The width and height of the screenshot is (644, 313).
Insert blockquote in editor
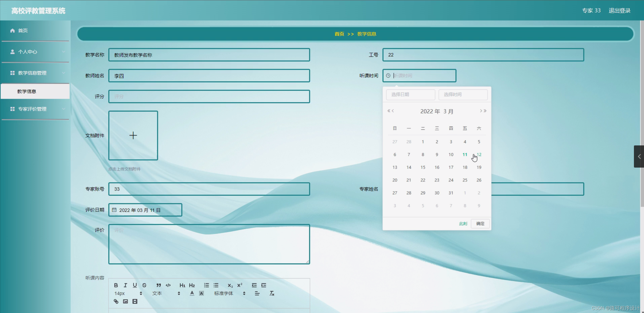click(x=158, y=285)
